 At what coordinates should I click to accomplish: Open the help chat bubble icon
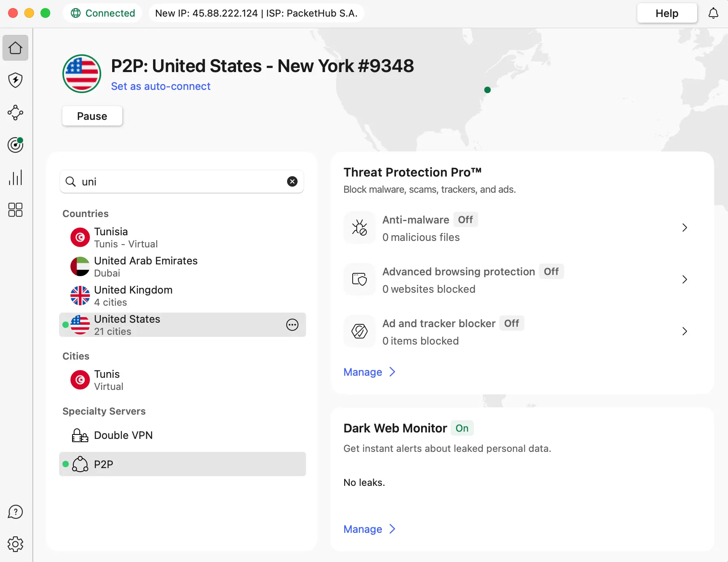pos(15,512)
